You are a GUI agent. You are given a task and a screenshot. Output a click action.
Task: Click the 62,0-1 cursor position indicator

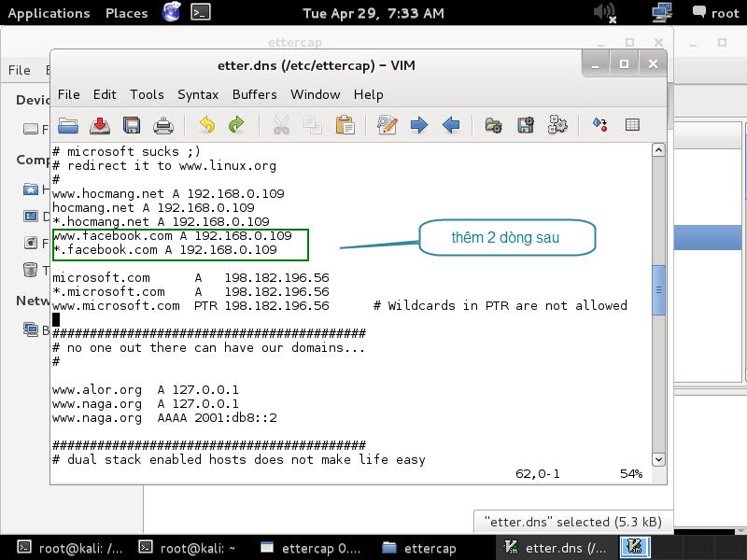538,474
